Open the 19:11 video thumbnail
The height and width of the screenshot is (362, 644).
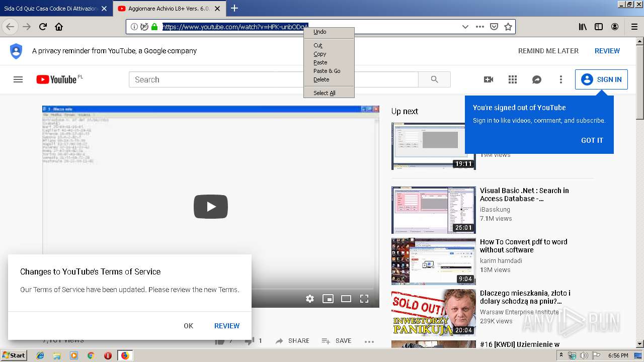coord(434,146)
